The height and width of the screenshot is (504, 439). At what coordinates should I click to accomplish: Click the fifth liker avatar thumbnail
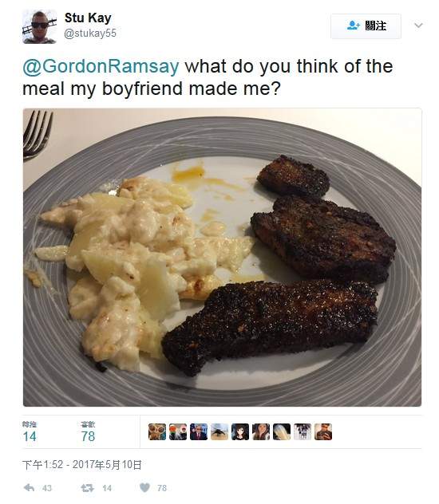(x=240, y=431)
